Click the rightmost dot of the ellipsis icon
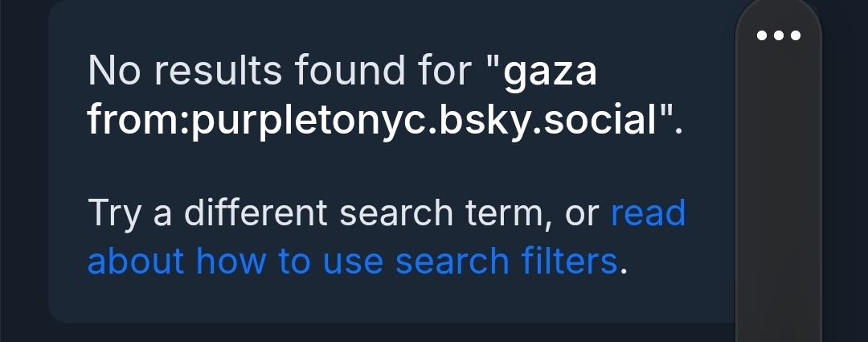 [796, 35]
